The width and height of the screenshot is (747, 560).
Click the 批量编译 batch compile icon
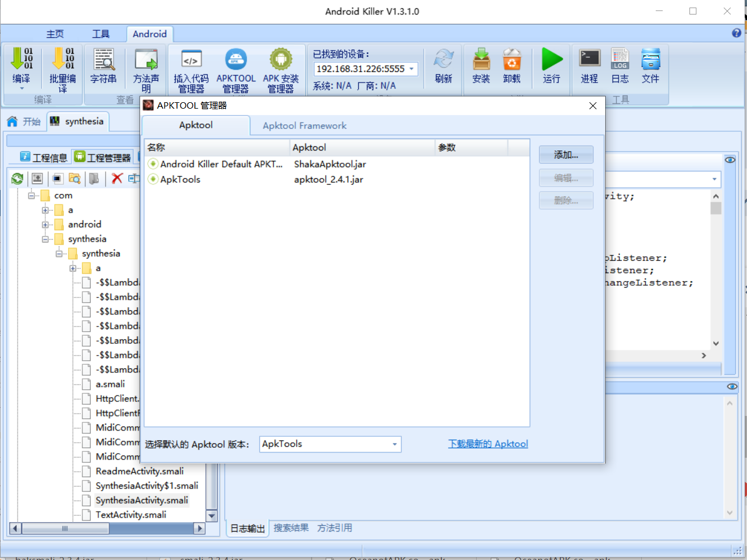pos(63,59)
